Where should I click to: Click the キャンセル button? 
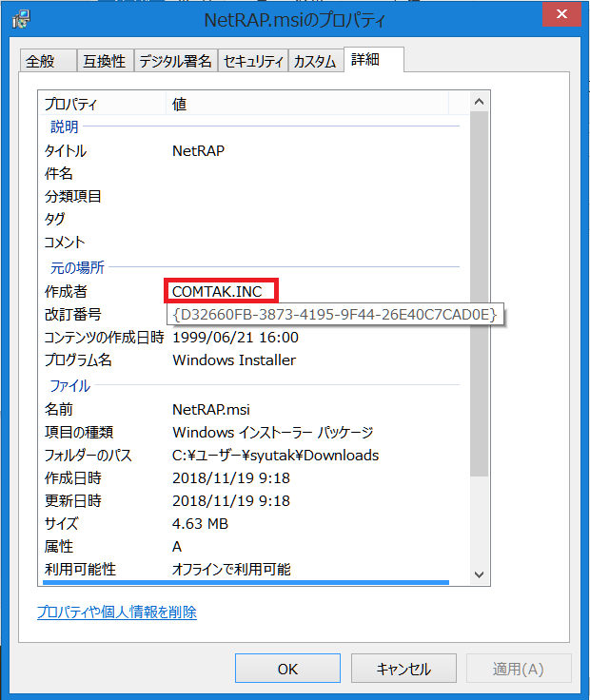click(x=403, y=669)
